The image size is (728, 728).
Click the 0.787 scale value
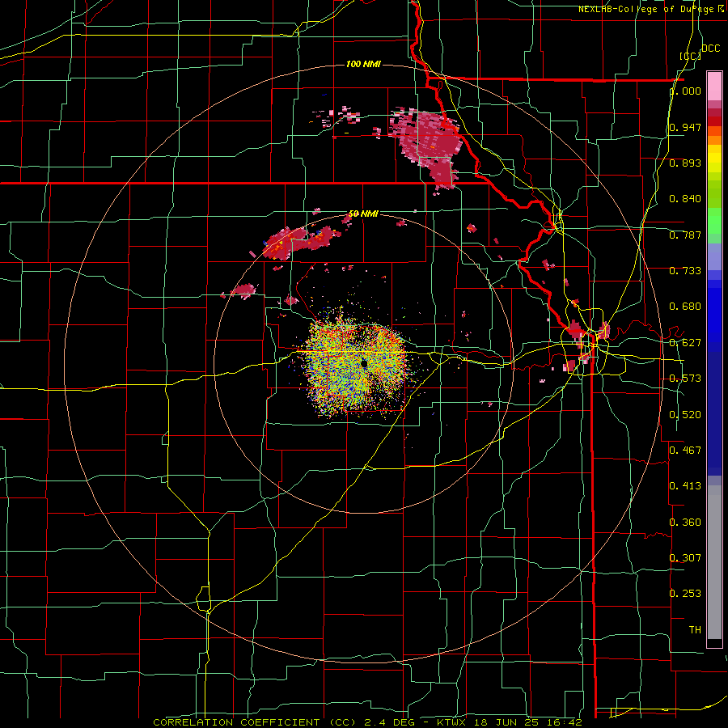[686, 235]
